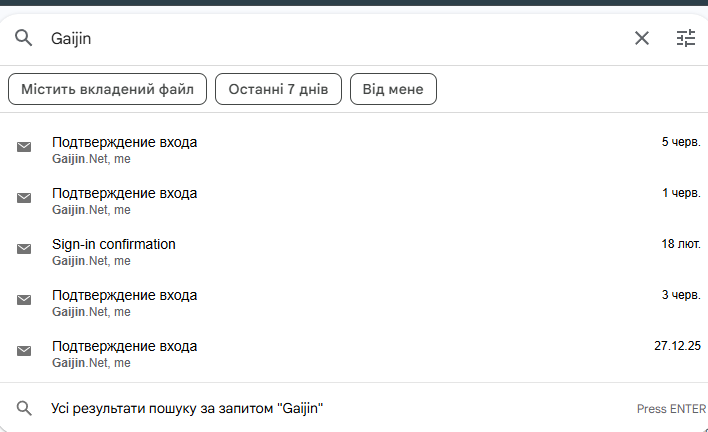Open advanced search filter options icon
Viewport: 708px width, 432px height.
tap(685, 38)
